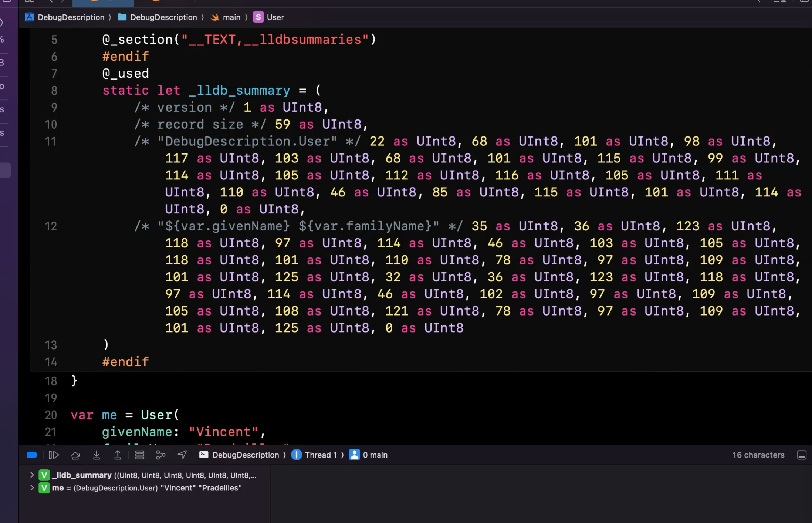The width and height of the screenshot is (812, 523).
Task: Expand the me variable disclosure arrow
Action: point(32,488)
